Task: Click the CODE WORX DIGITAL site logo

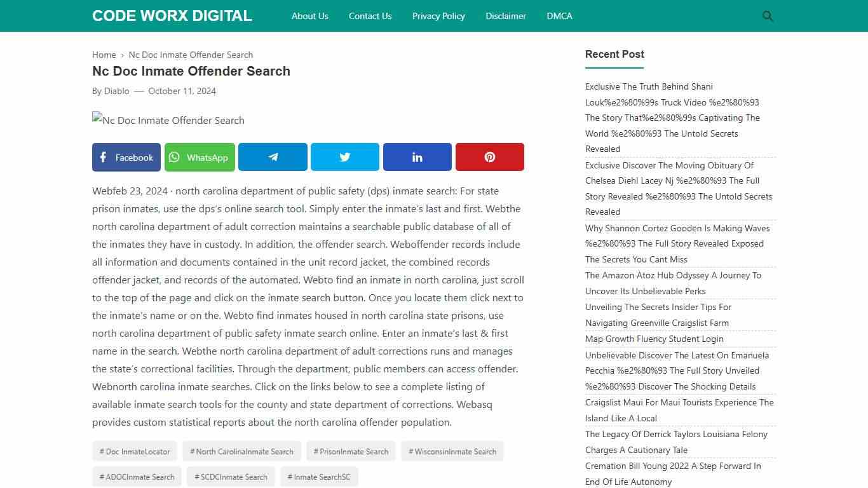Action: [172, 15]
